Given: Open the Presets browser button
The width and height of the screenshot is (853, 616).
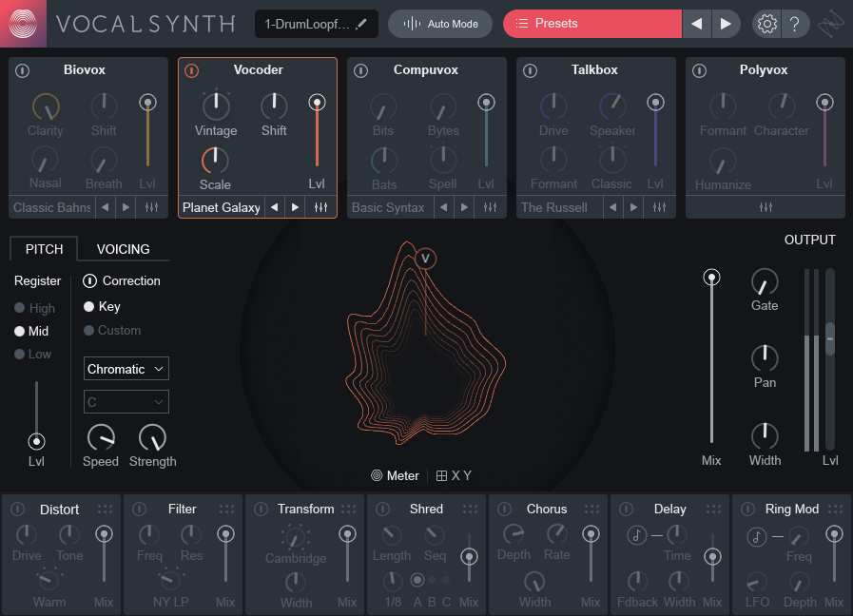Looking at the screenshot, I should [x=591, y=24].
